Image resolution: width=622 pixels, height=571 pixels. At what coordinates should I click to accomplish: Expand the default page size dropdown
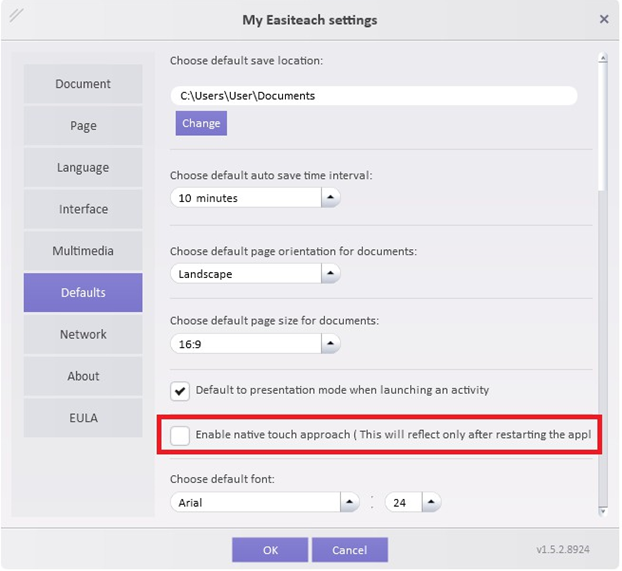pos(330,344)
